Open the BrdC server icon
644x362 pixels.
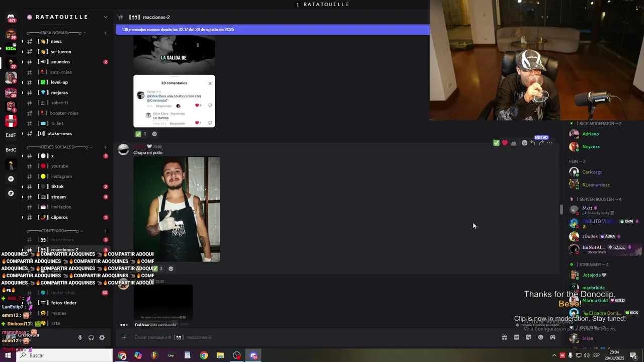click(11, 150)
